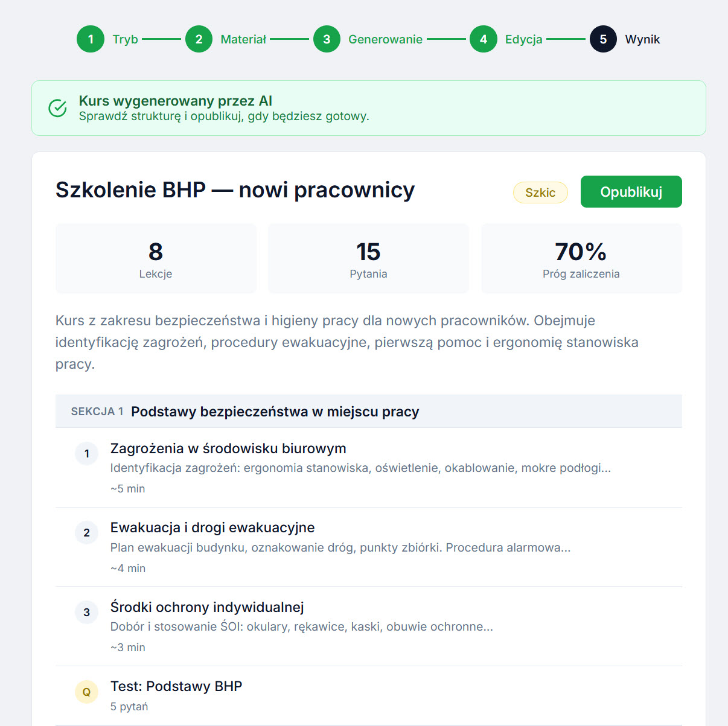This screenshot has width=728, height=726.
Task: Go to the Generowanie step label
Action: (385, 39)
